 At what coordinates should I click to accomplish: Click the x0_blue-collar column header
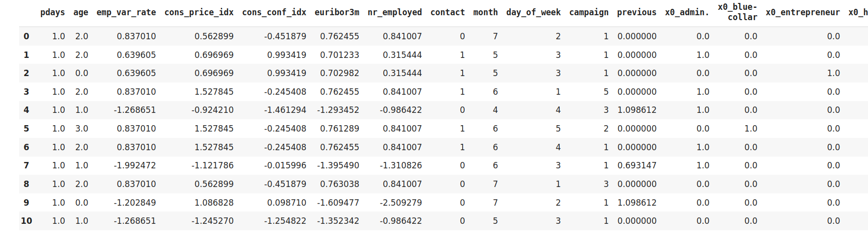(737, 12)
